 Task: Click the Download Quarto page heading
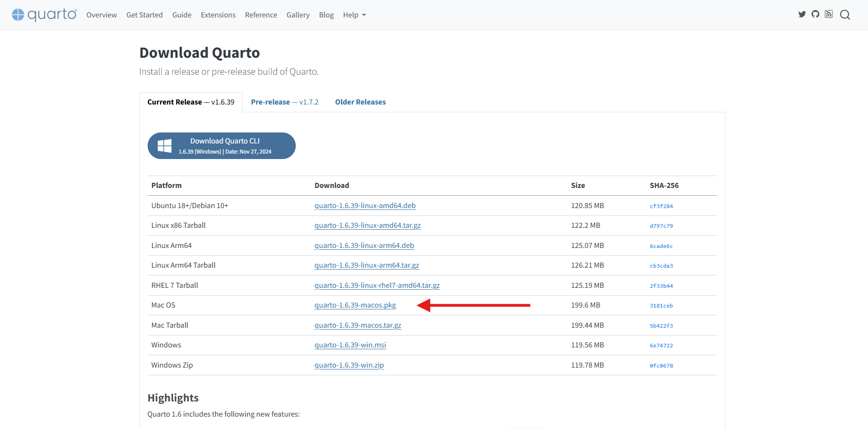[x=199, y=53]
